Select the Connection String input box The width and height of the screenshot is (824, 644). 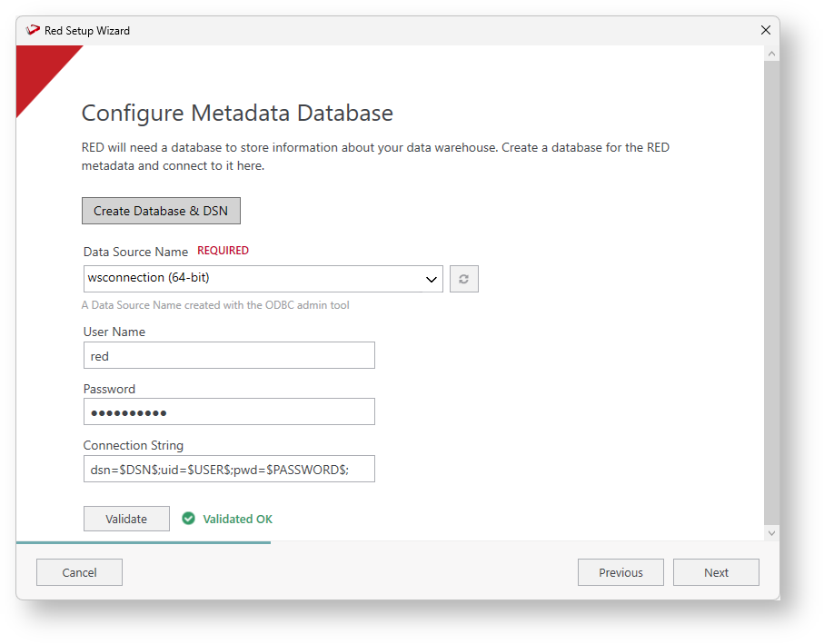[x=229, y=469]
